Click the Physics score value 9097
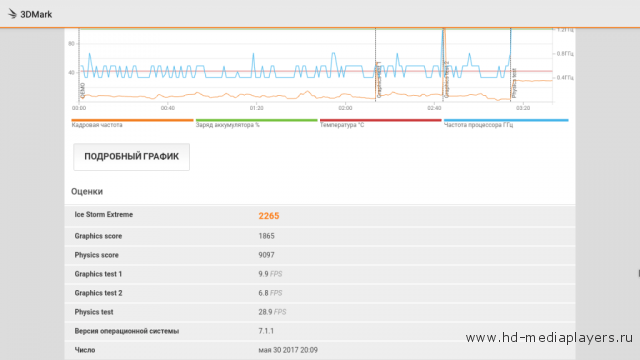Image resolution: width=640 pixels, height=360 pixels. [x=266, y=255]
